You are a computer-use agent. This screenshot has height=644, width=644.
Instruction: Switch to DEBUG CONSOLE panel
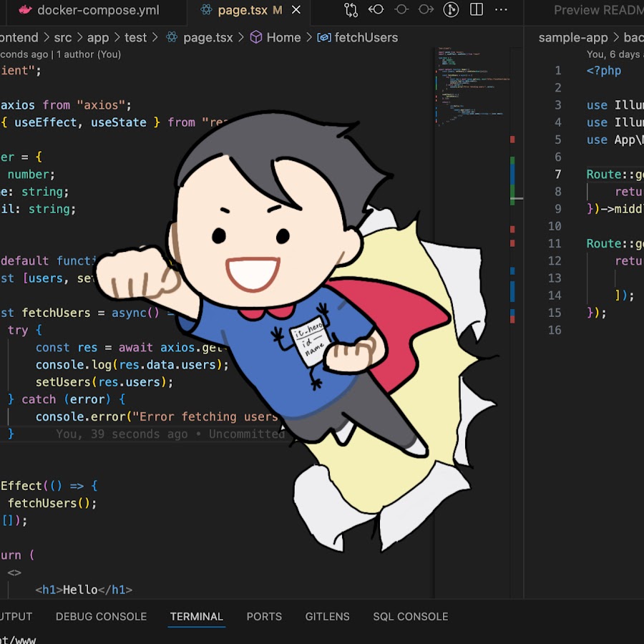click(x=101, y=616)
